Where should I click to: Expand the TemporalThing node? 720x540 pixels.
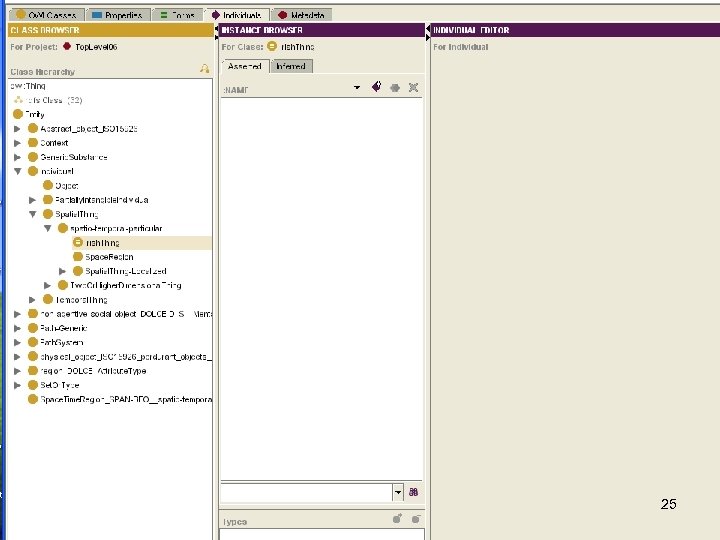[32, 299]
